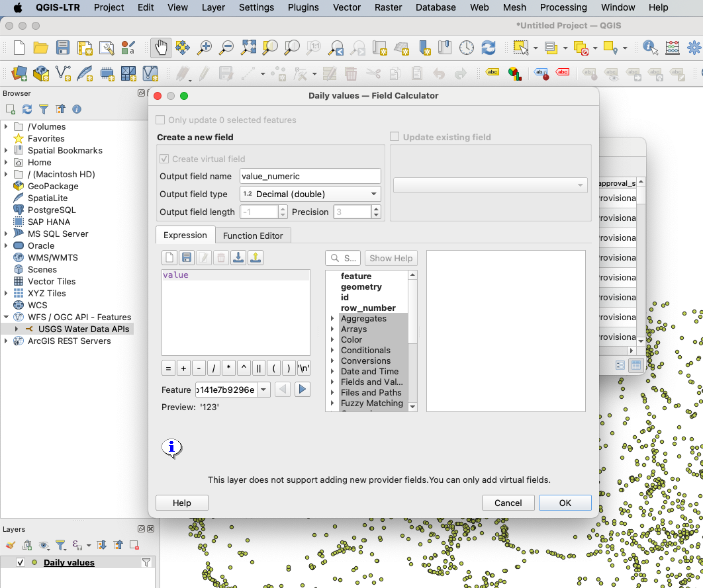This screenshot has width=703, height=588.
Task: Click the function search field
Action: pyautogui.click(x=342, y=259)
